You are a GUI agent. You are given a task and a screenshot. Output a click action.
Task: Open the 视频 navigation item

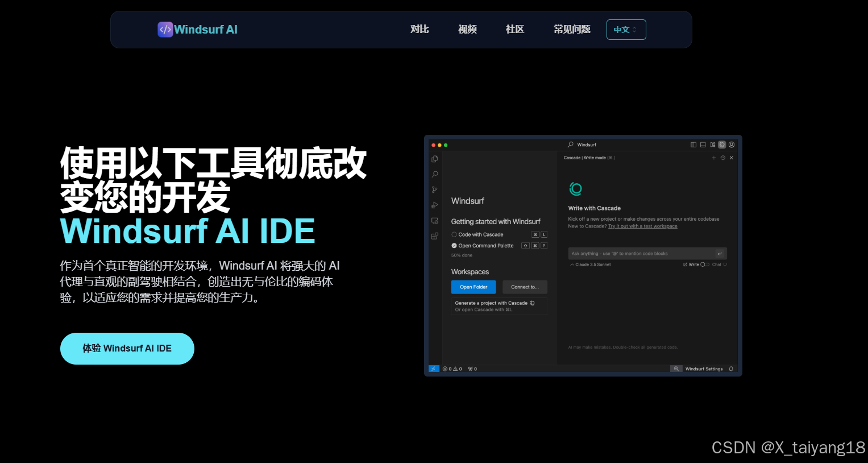point(467,30)
